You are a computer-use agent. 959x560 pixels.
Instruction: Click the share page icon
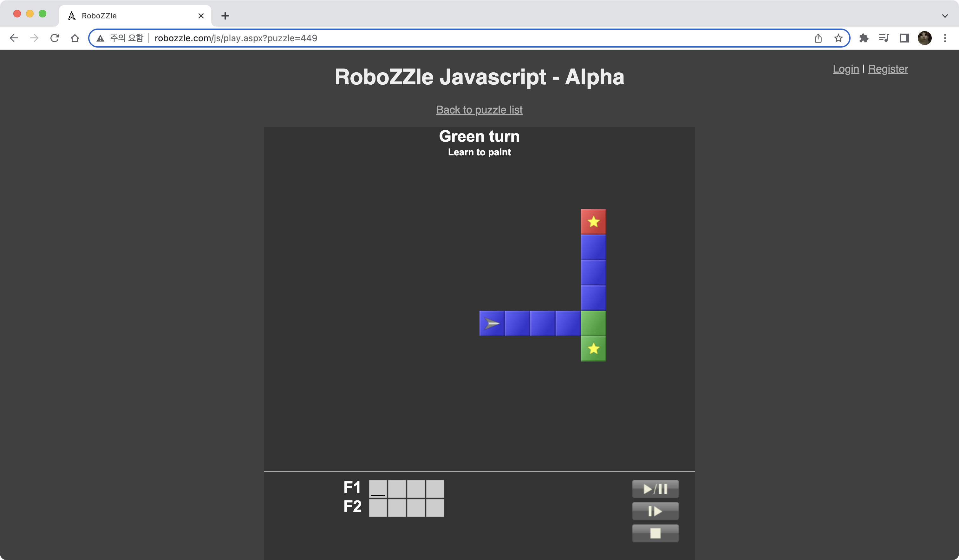pyautogui.click(x=818, y=38)
